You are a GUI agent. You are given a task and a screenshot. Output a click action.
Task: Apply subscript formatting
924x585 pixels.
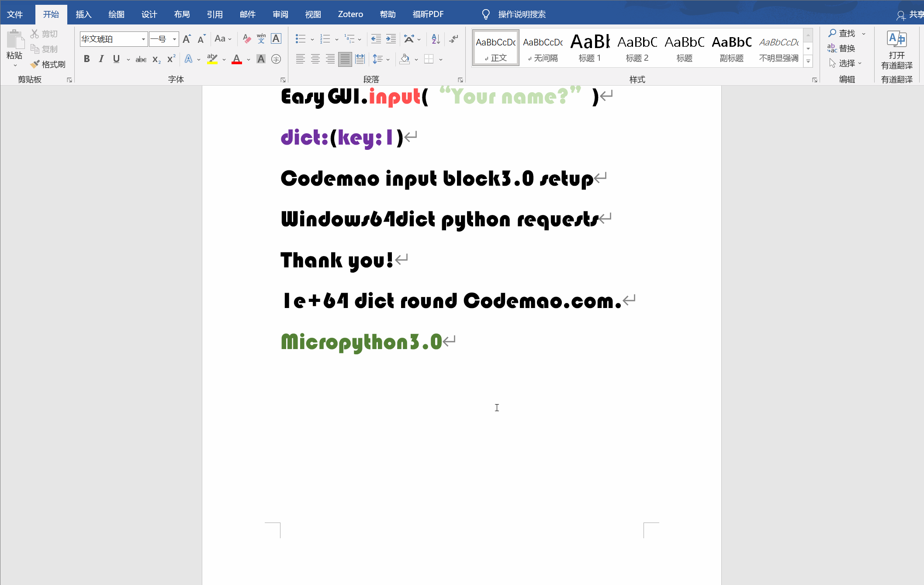click(156, 59)
